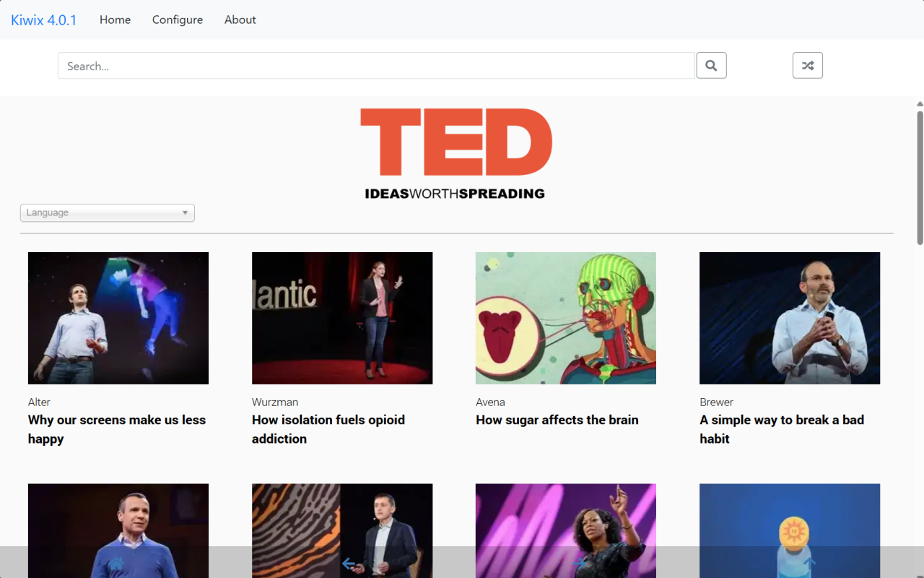Open 'Why our screens make us less happy'
The height and width of the screenshot is (578, 924).
tap(116, 429)
